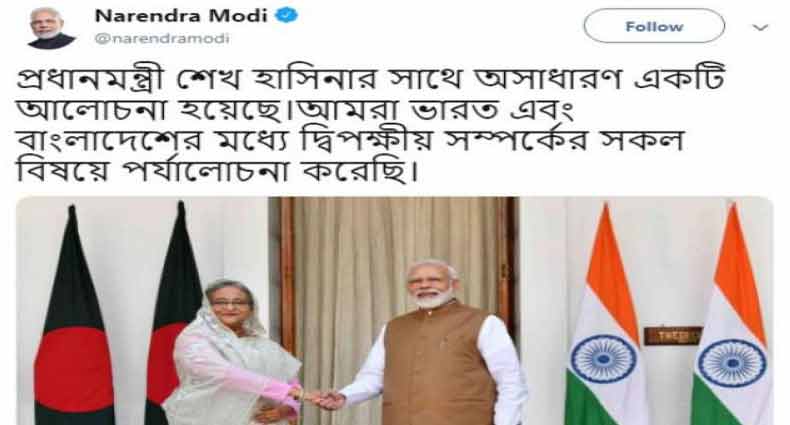Click the left Indian tricolor flag
790x425 pixels.
coord(603,322)
